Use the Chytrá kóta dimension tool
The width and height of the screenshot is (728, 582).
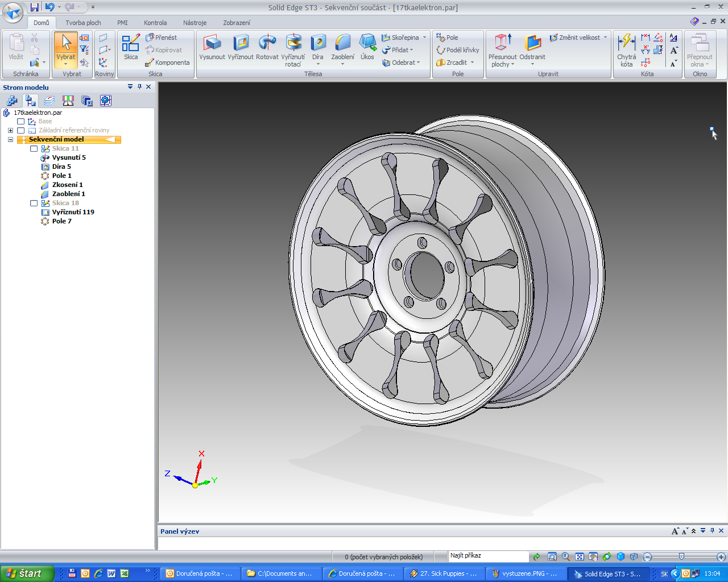tap(626, 50)
